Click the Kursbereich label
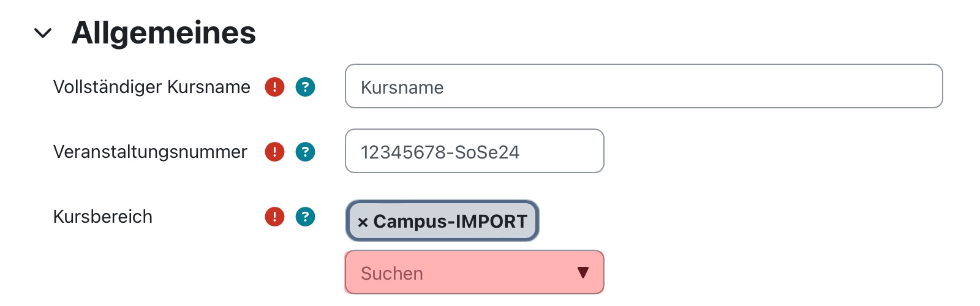This screenshot has height=306, width=980. coord(103,217)
